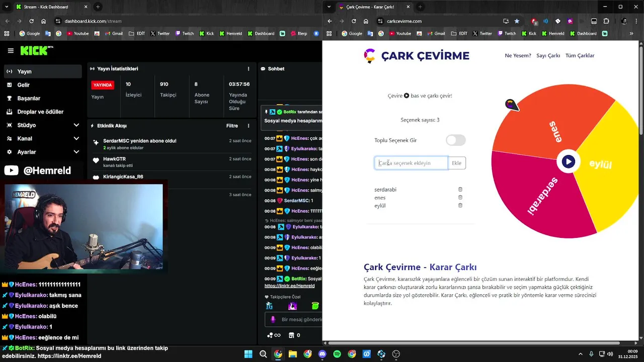Open the Kick hamburger menu
This screenshot has height=362, width=644.
pos(11,51)
